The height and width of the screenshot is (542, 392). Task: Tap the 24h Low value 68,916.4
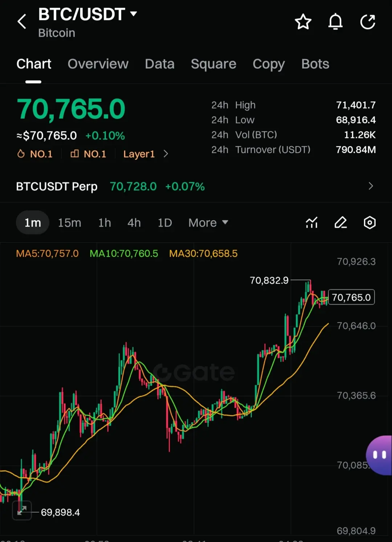coord(356,120)
